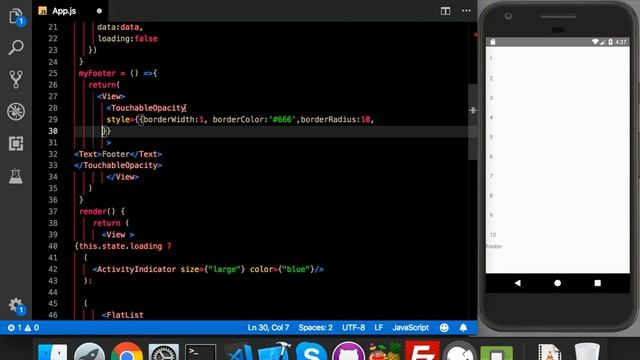The image size is (640, 360).
Task: Click the render() method on line 37
Action: [x=98, y=211]
